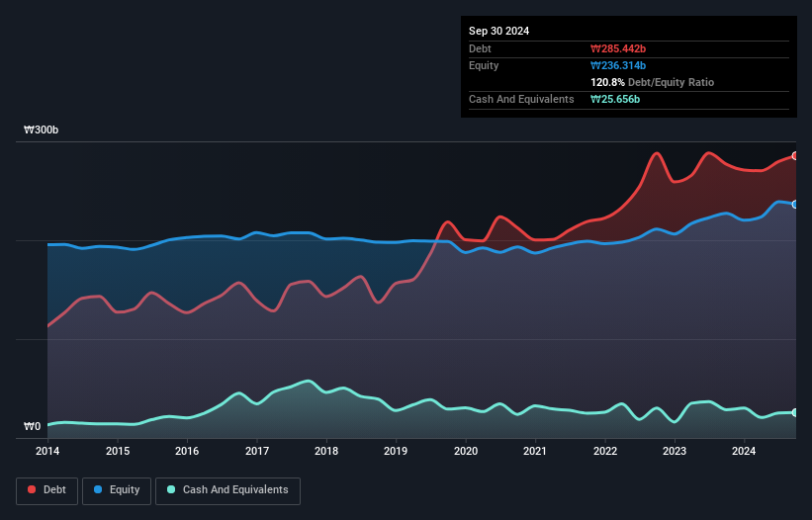This screenshot has width=812, height=520.
Task: Click the 2023 x-axis label
Action: (675, 451)
